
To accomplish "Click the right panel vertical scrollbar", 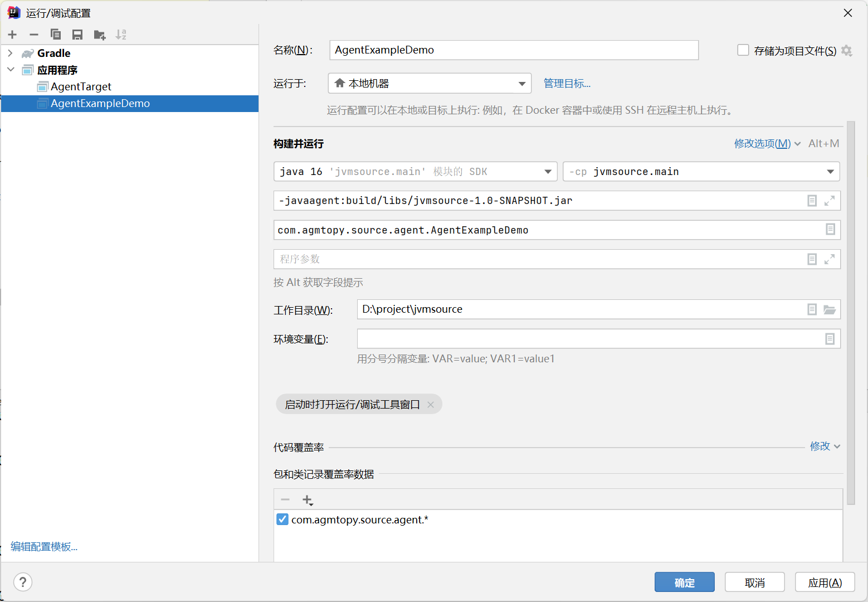I will [850, 312].
